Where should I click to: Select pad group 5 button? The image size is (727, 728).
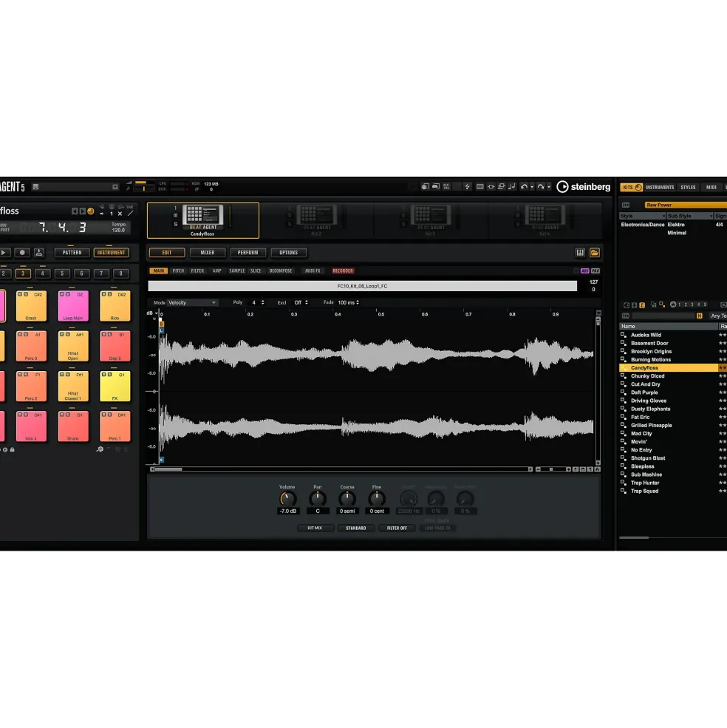click(x=62, y=273)
